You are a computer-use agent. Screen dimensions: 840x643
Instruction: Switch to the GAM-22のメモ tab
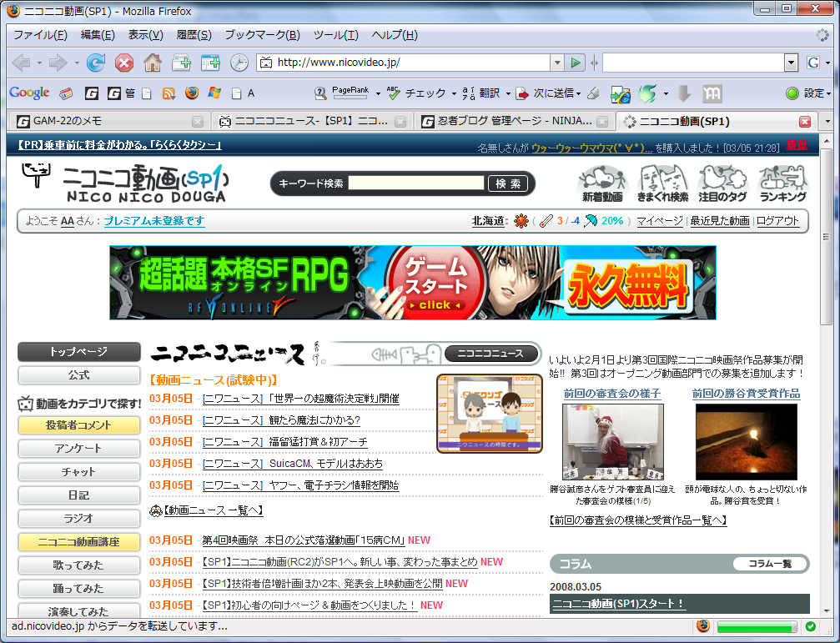point(110,122)
